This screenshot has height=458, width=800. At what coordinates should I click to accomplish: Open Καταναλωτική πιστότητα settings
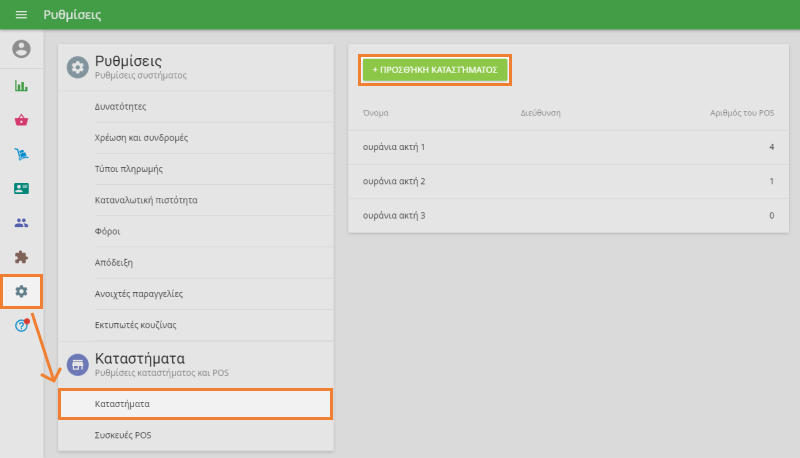click(x=196, y=200)
